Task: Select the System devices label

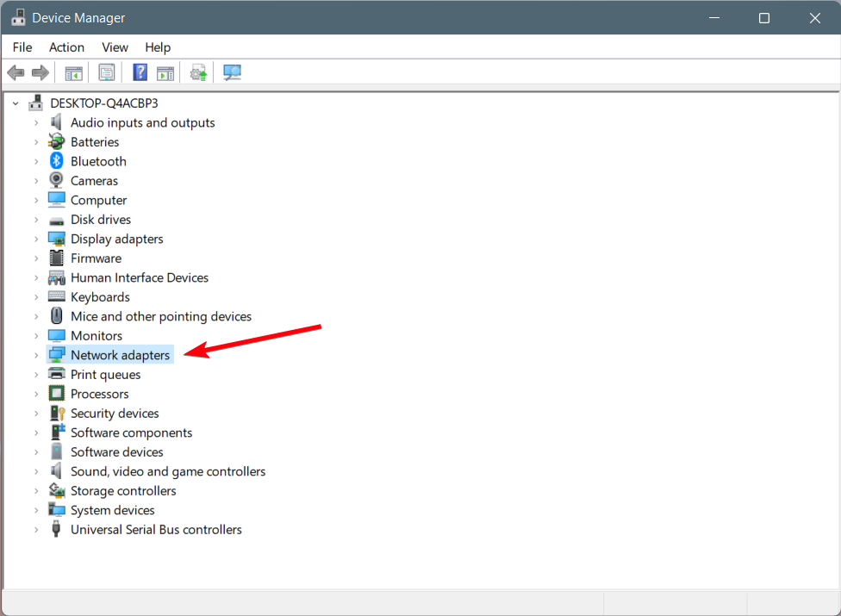Action: (113, 510)
